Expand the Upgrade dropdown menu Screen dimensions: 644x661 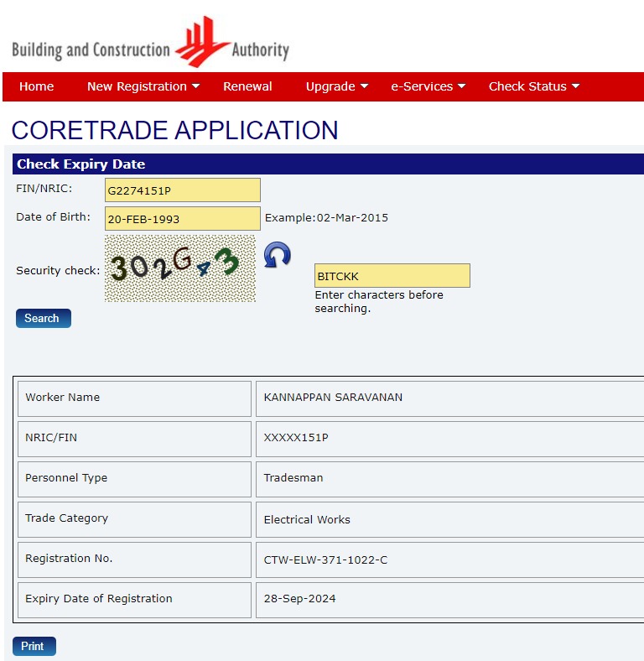click(x=337, y=86)
